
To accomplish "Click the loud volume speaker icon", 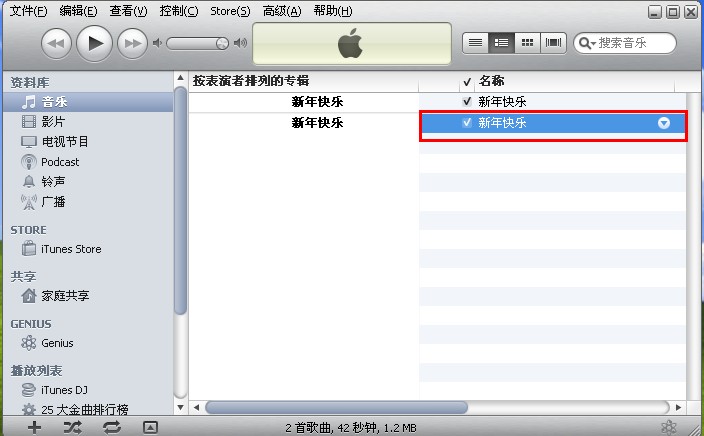I will [241, 43].
